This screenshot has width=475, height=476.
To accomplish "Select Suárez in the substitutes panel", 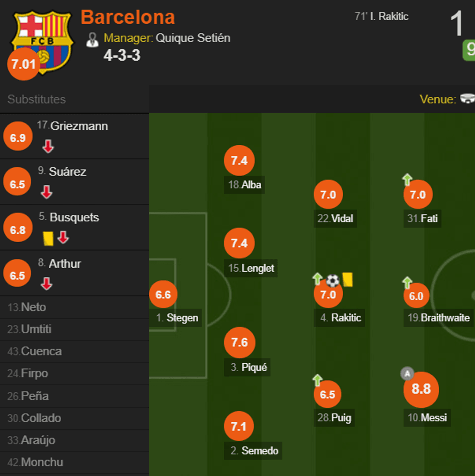I will (x=67, y=171).
